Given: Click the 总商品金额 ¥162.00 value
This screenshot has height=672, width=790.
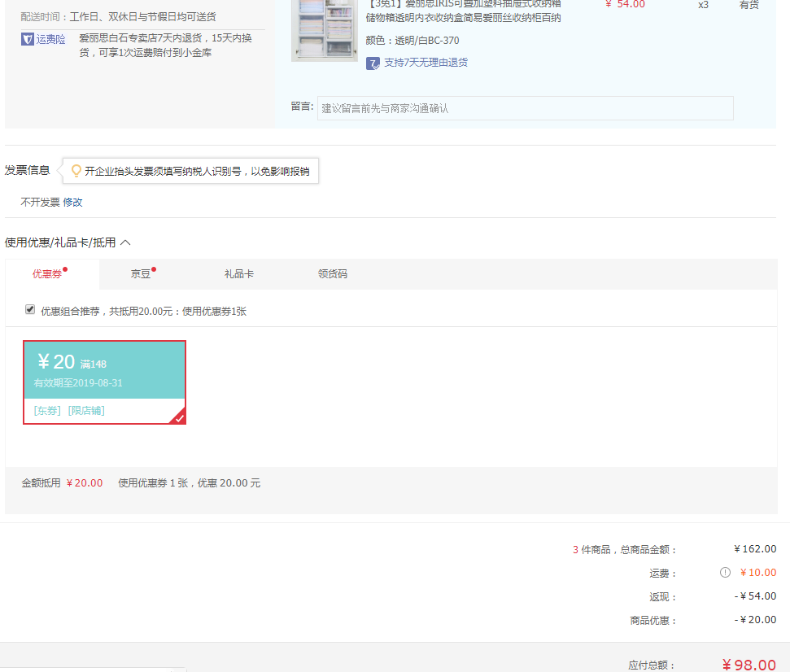Looking at the screenshot, I should [x=755, y=548].
